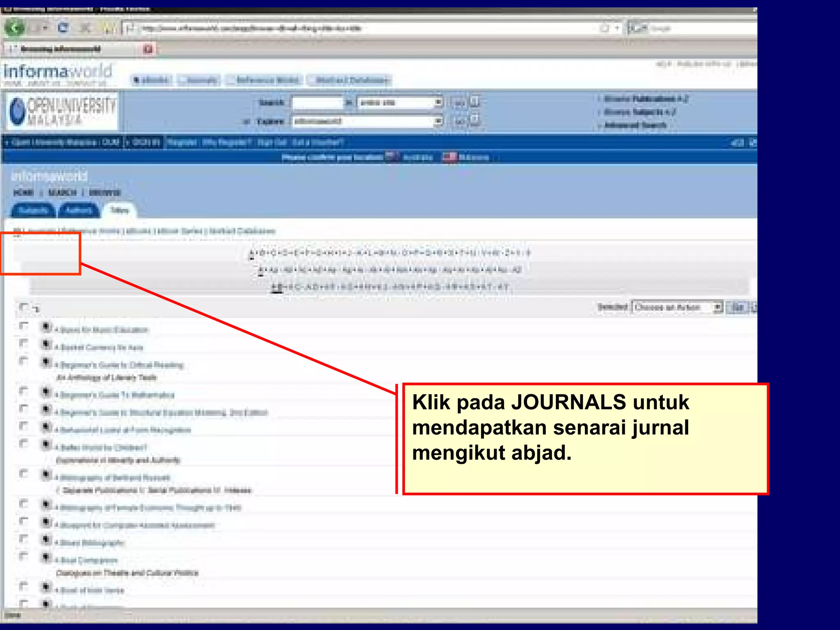This screenshot has height=630, width=840.
Task: Select the eBooks radio option in header
Action: 137,80
